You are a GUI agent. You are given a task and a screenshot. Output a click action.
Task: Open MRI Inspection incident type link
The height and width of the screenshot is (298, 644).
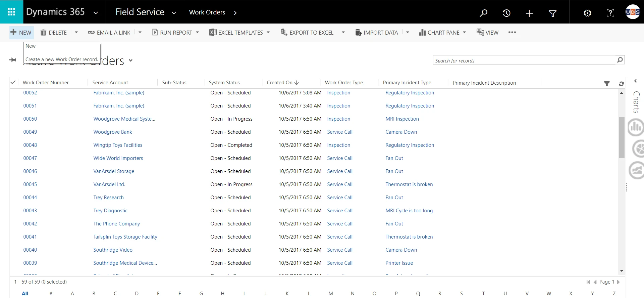coord(402,119)
